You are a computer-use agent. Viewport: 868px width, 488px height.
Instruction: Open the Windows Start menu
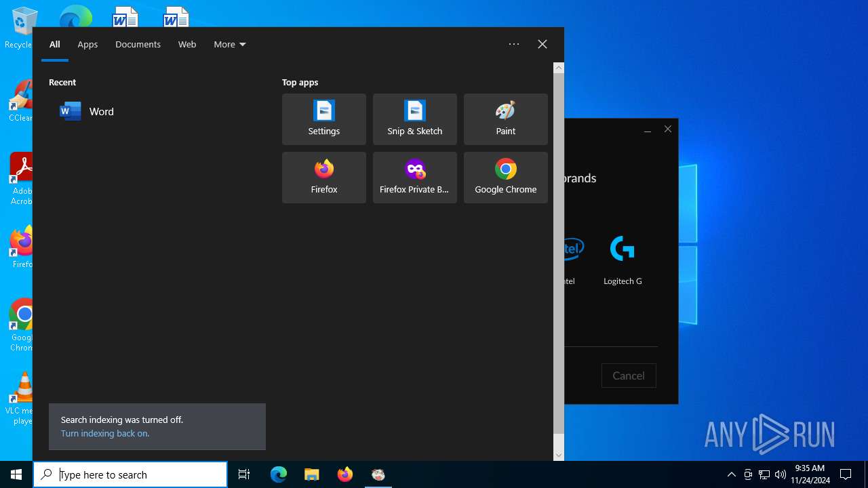[x=16, y=474]
